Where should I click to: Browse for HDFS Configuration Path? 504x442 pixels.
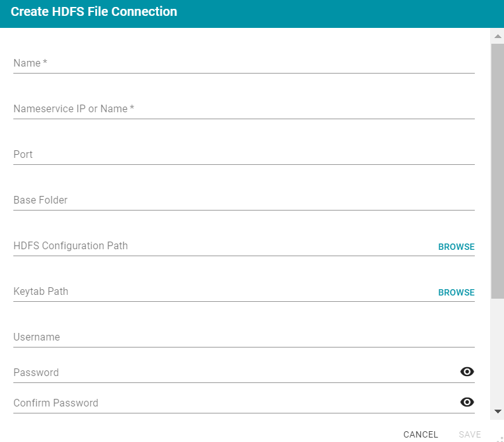(456, 247)
